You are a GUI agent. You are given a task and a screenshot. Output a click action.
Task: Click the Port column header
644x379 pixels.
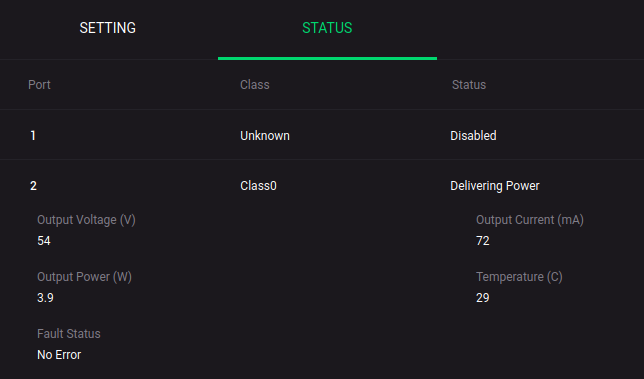click(x=39, y=85)
